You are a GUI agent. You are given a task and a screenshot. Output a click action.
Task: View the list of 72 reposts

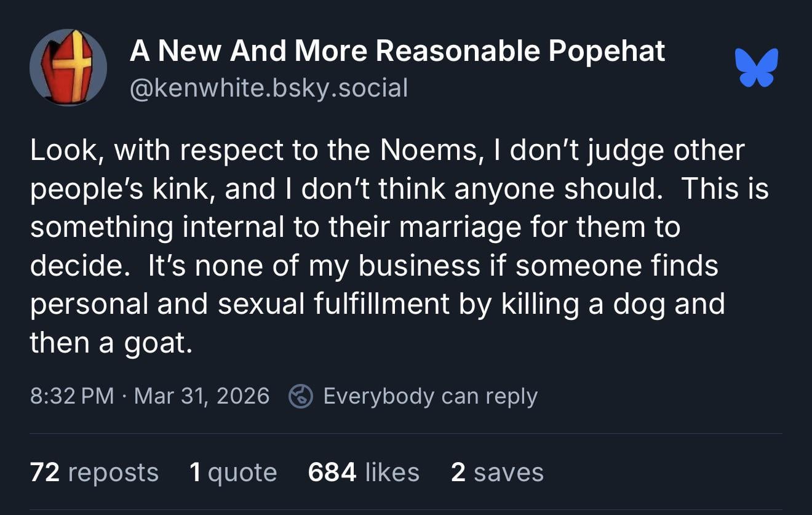(94, 473)
